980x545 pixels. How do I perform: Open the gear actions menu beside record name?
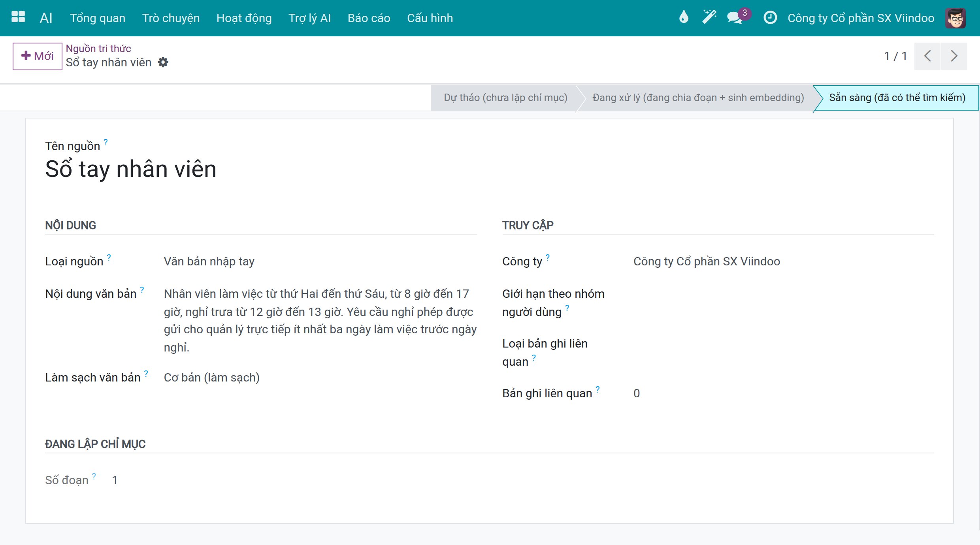click(x=163, y=62)
